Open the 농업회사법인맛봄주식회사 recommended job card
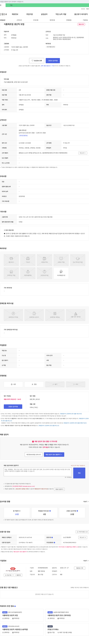Screen dimensions: 89x644 click(x=67, y=615)
